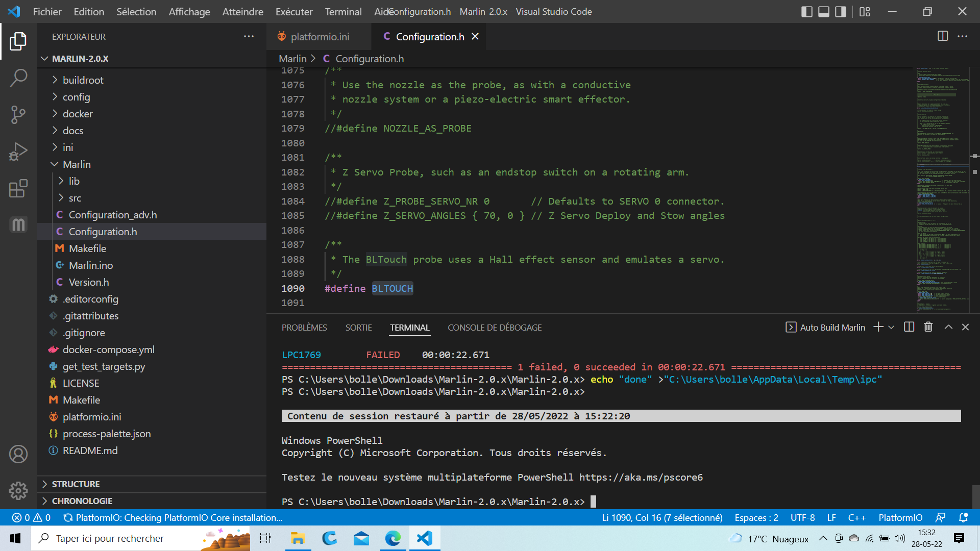Screen dimensions: 980x551
Task: Split the terminal panel
Action: [909, 327]
